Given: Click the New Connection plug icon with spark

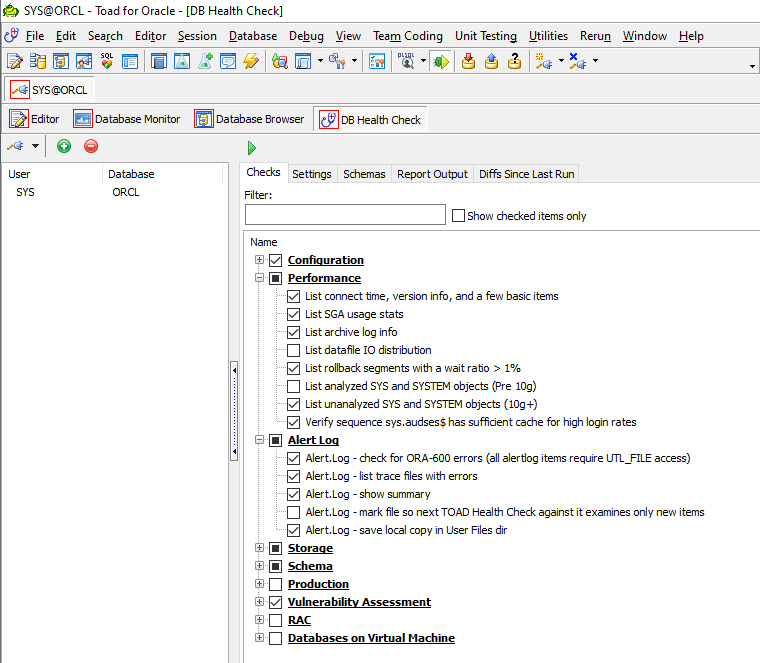Looking at the screenshot, I should [544, 62].
